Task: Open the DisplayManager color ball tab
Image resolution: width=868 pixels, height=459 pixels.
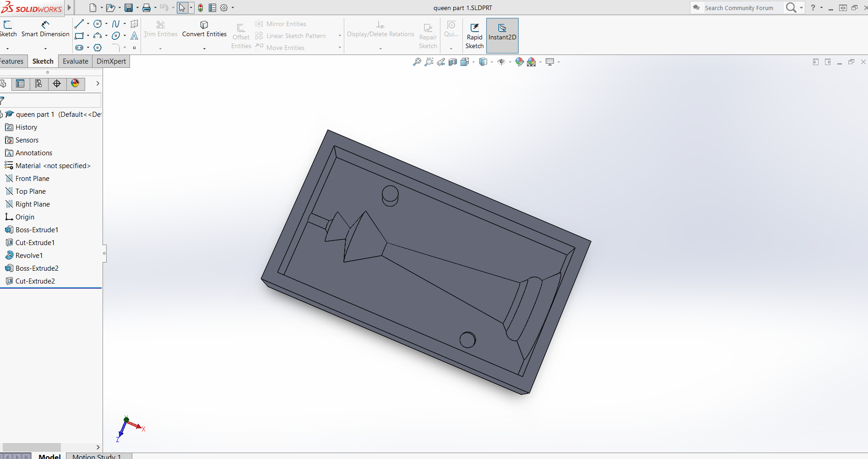Action: (75, 83)
